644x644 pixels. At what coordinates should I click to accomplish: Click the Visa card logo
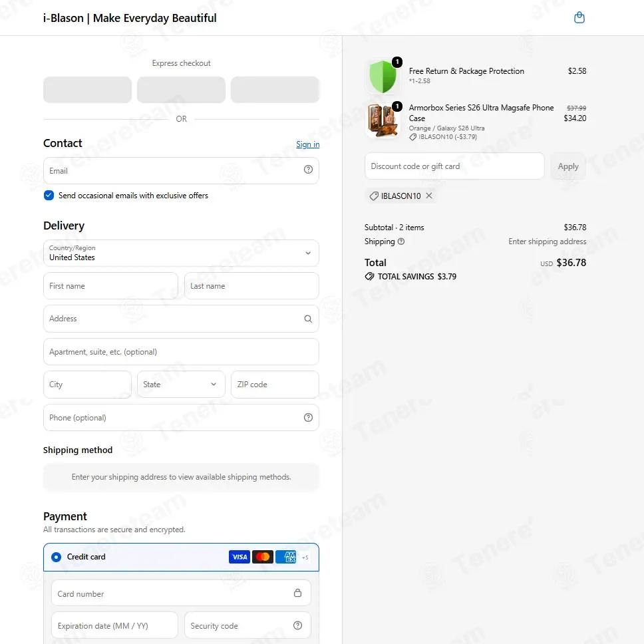(240, 557)
